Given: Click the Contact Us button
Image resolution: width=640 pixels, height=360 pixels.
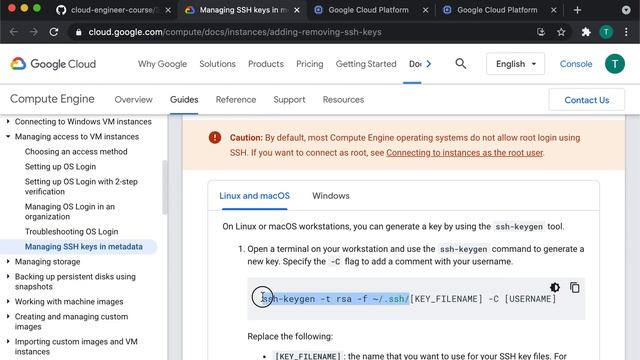Looking at the screenshot, I should 587,100.
